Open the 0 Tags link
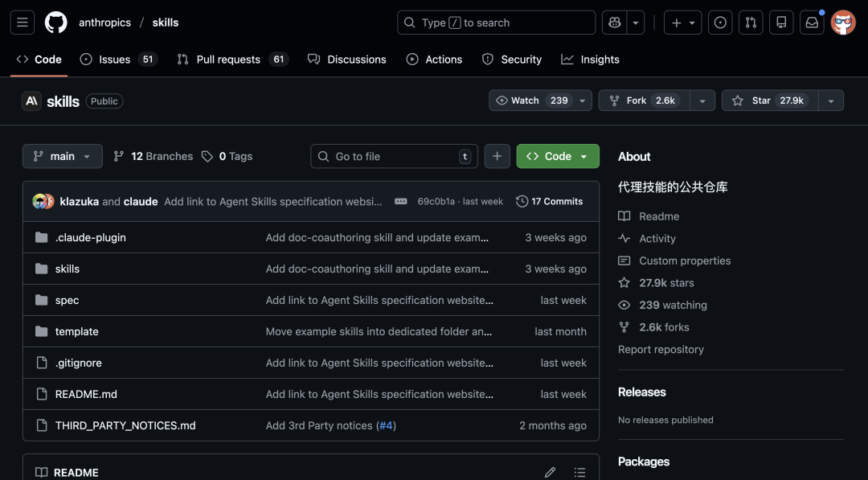868x480 pixels. coord(227,157)
